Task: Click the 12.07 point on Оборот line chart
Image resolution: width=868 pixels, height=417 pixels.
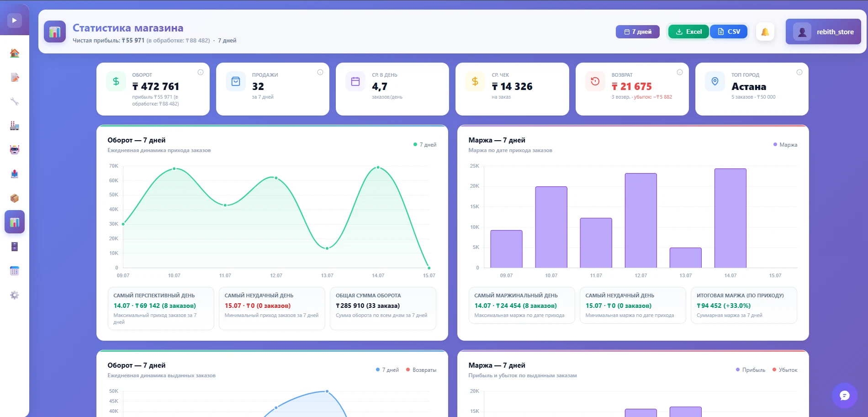Action: (276, 178)
